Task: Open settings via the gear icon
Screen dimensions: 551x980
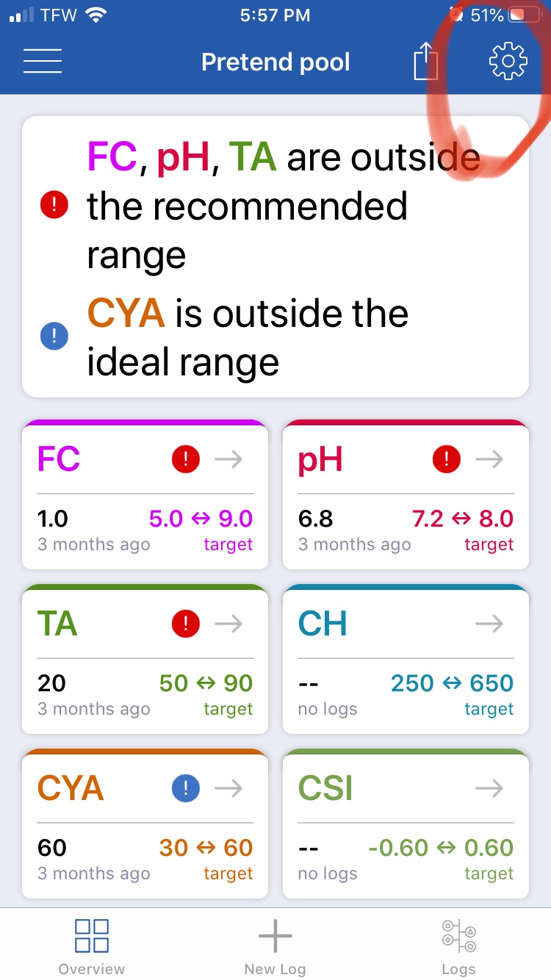Action: click(508, 61)
